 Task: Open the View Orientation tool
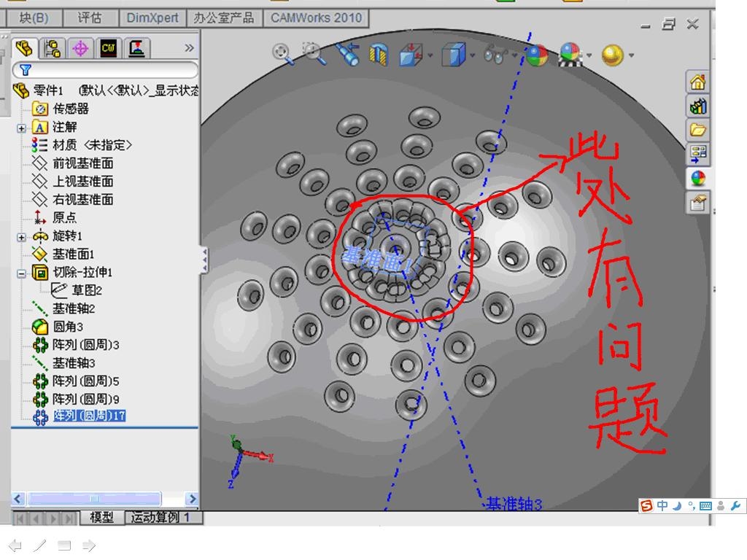[411, 54]
